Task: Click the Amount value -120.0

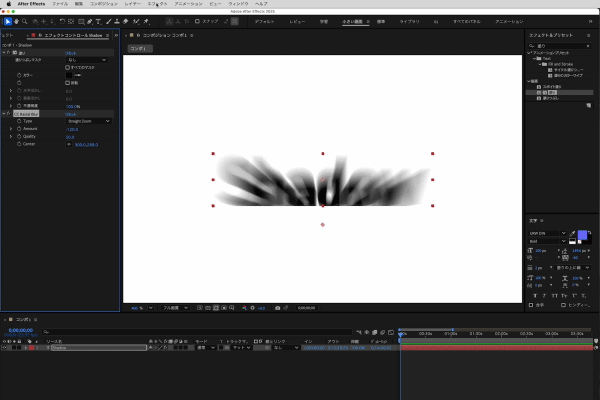Action: [72, 129]
